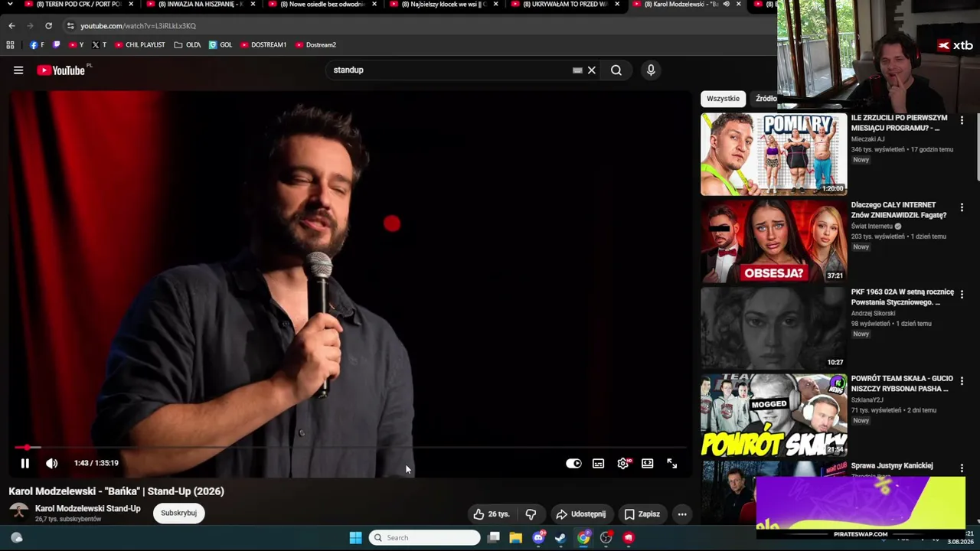Open more actions below the video
The image size is (980, 551).
coord(682,514)
